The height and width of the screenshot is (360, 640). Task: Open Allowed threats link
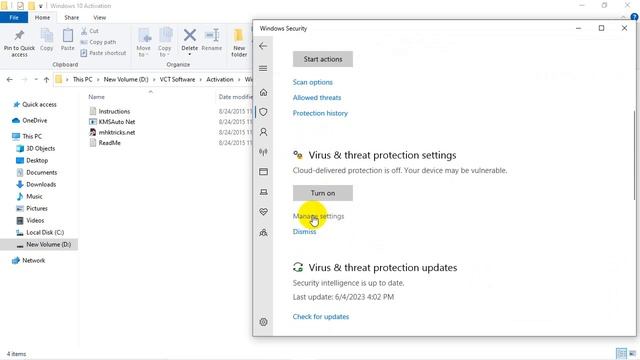click(317, 98)
